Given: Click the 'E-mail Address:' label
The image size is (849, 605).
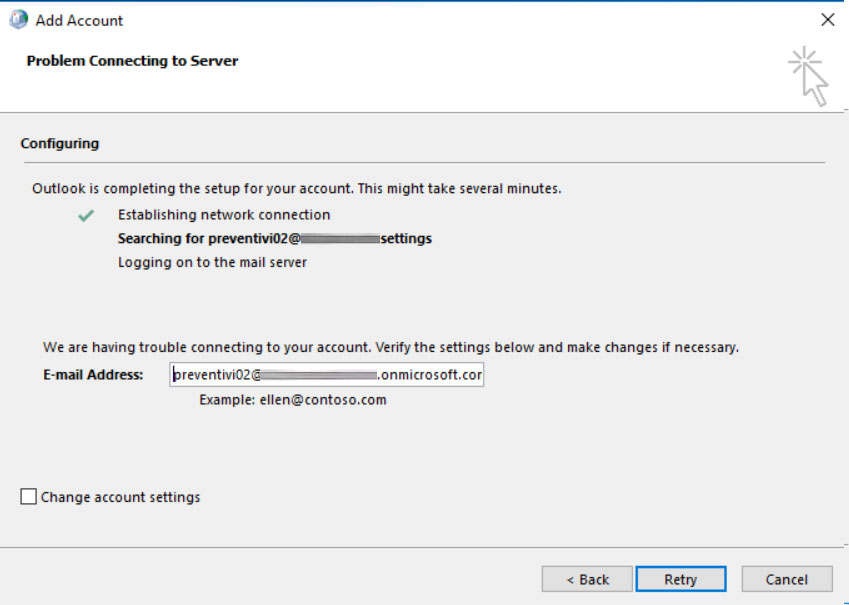Looking at the screenshot, I should tap(93, 375).
